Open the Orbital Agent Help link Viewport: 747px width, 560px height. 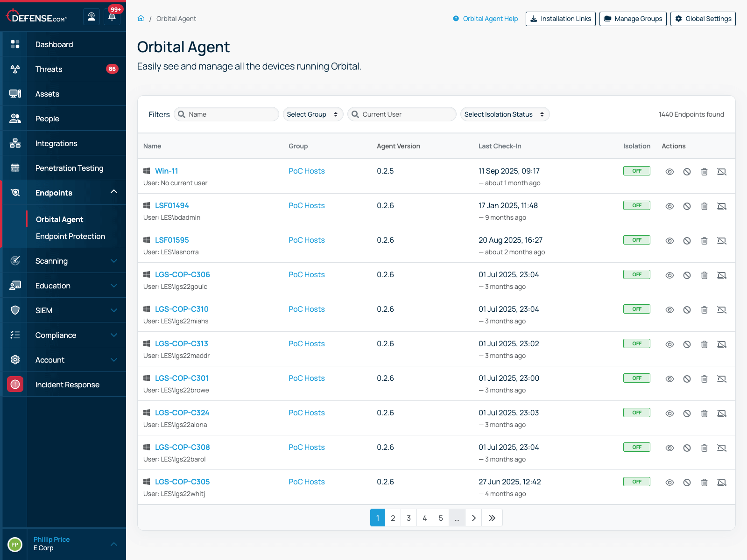[490, 19]
